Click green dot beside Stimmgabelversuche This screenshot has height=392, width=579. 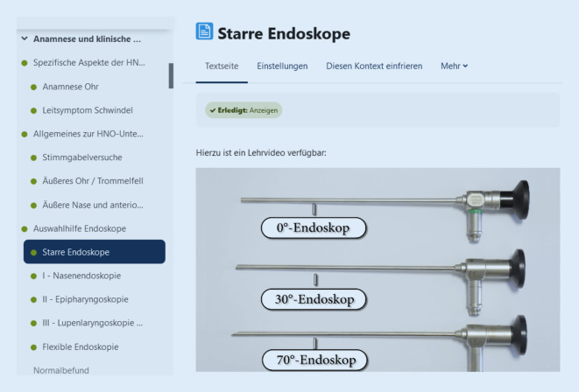pyautogui.click(x=33, y=157)
